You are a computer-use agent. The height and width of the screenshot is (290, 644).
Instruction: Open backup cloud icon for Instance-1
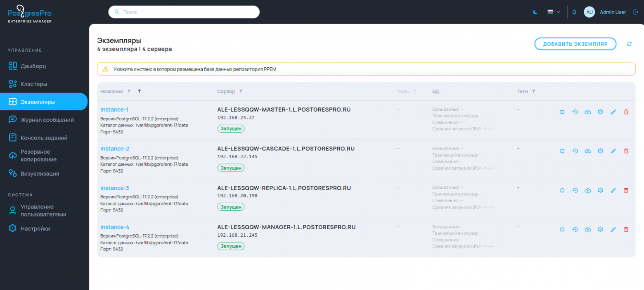tap(588, 112)
